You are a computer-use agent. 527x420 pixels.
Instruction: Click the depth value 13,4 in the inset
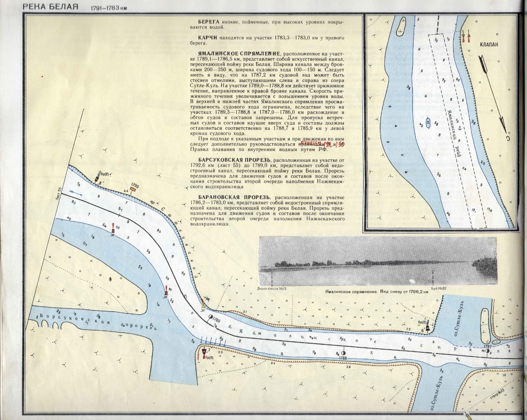(489, 210)
